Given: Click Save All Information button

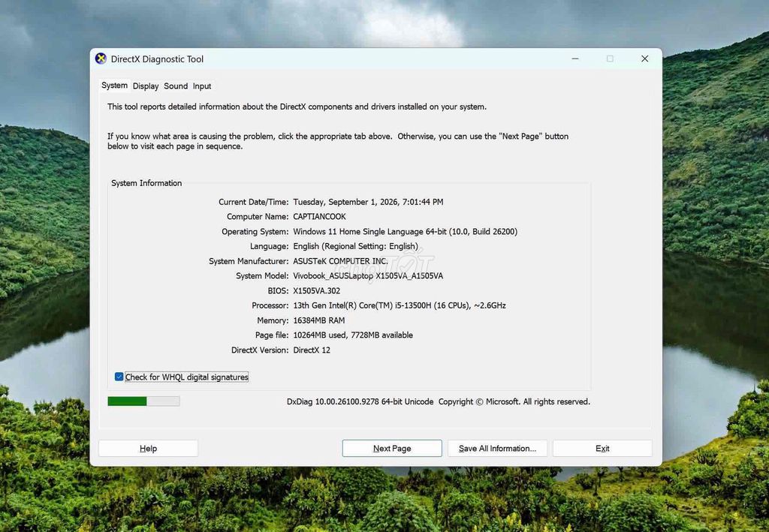Looking at the screenshot, I should pyautogui.click(x=497, y=448).
